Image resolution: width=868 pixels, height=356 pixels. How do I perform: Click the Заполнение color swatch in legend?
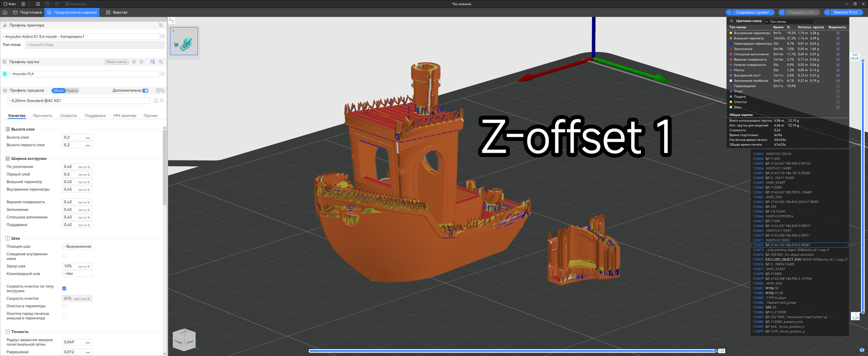731,49
